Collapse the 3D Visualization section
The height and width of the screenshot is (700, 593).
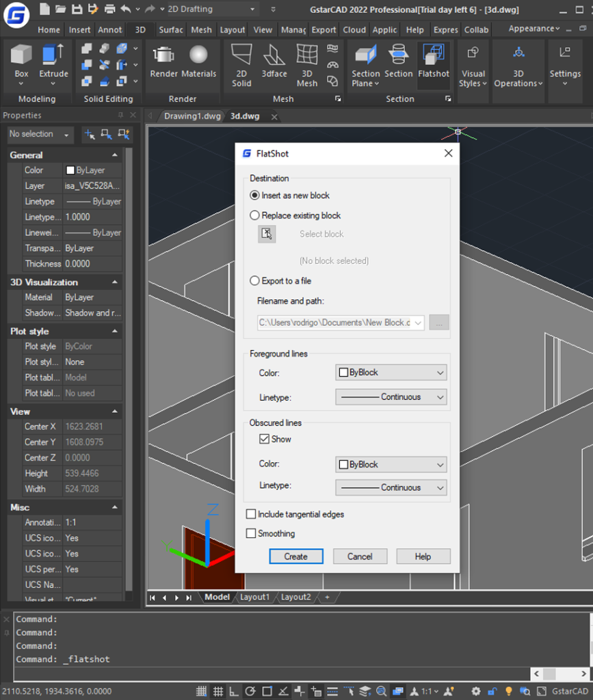[115, 282]
